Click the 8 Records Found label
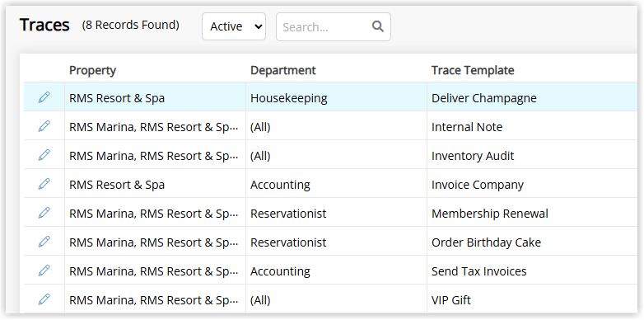The image size is (644, 320). click(131, 25)
